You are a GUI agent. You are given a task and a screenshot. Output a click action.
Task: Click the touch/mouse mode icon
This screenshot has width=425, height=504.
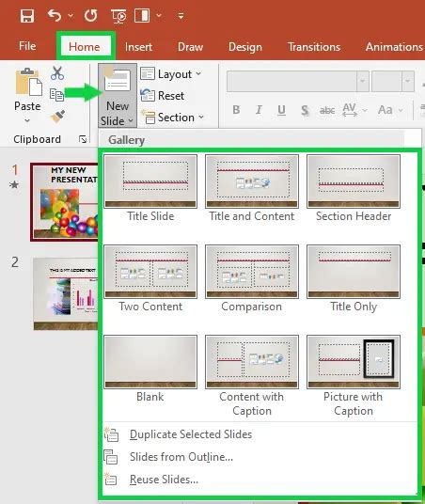[142, 15]
